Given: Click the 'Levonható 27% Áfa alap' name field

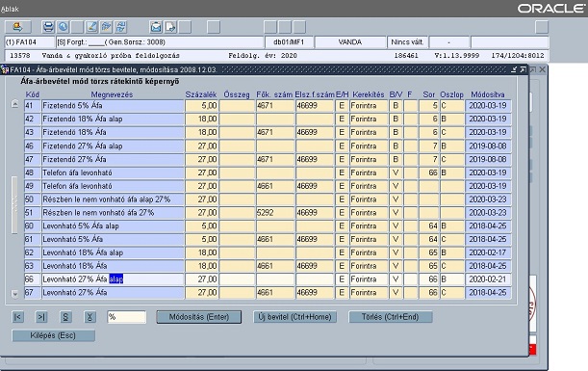Looking at the screenshot, I should 113,279.
